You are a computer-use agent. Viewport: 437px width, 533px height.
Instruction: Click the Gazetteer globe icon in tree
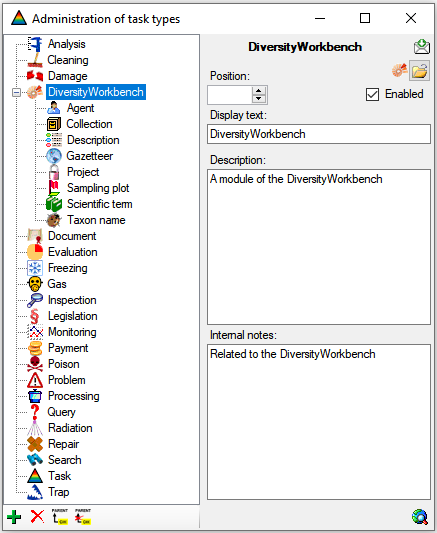[54, 156]
